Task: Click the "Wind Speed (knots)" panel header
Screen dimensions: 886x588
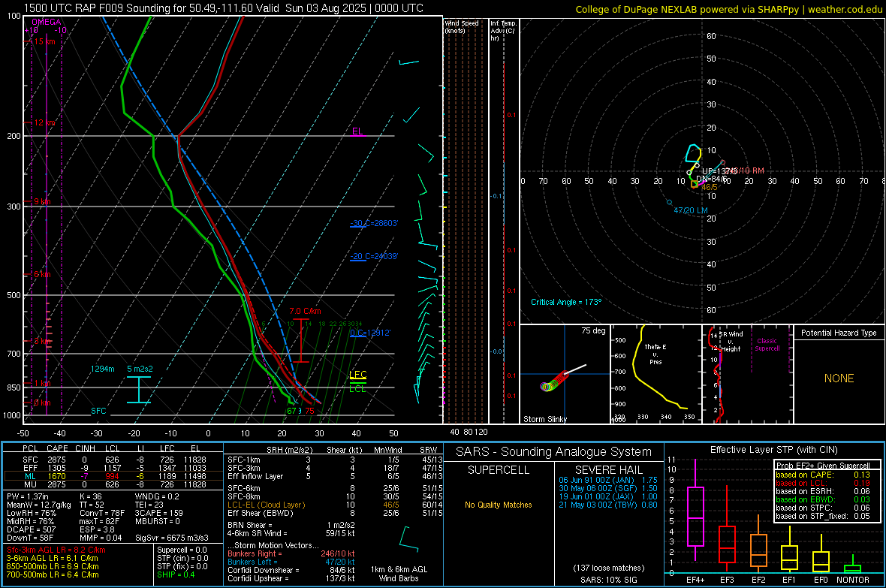Action: (462, 26)
